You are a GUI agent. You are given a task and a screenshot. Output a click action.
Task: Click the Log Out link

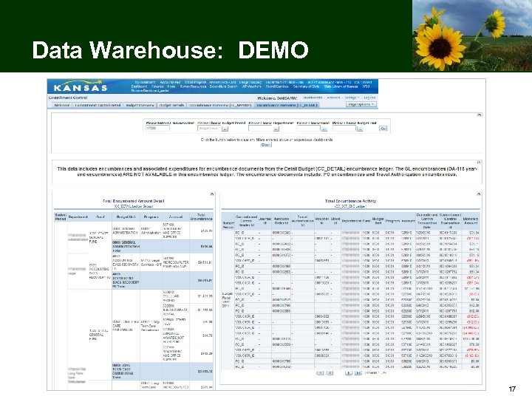click(x=370, y=98)
